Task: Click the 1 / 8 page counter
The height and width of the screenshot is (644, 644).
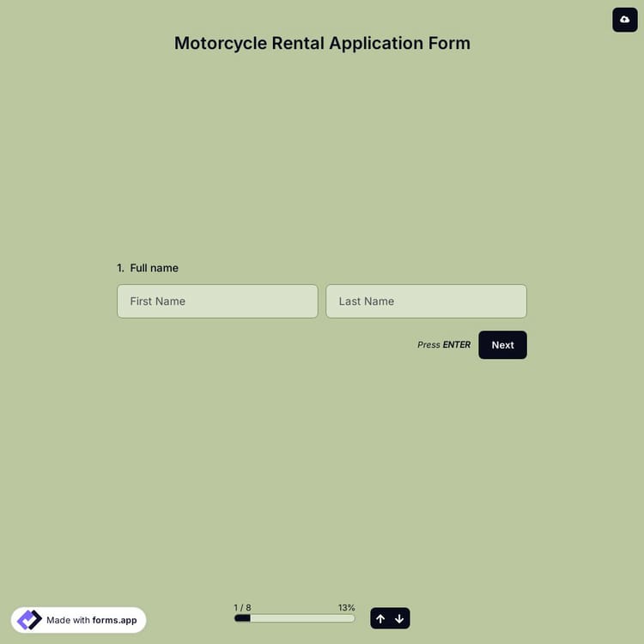Action: pyautogui.click(x=242, y=607)
